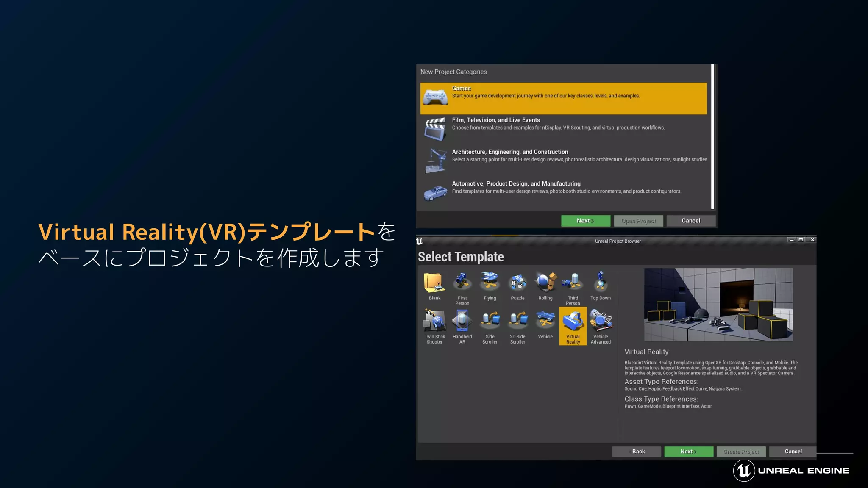Screen dimensions: 868x488
Task: Pick the 2D Side Scroller template
Action: click(517, 326)
